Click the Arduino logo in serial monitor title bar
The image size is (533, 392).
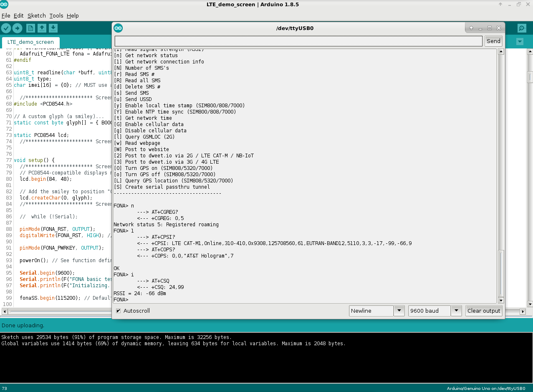118,28
